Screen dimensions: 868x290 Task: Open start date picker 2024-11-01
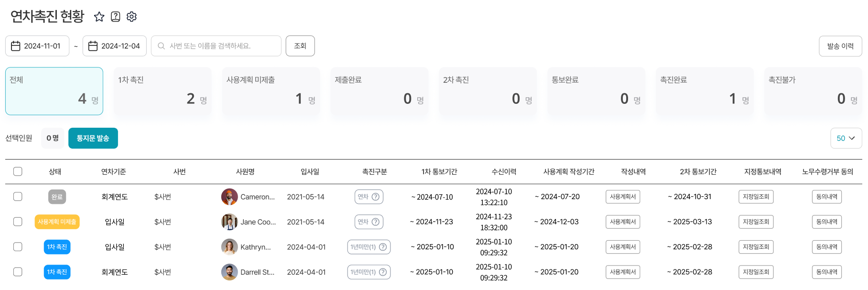[42, 46]
